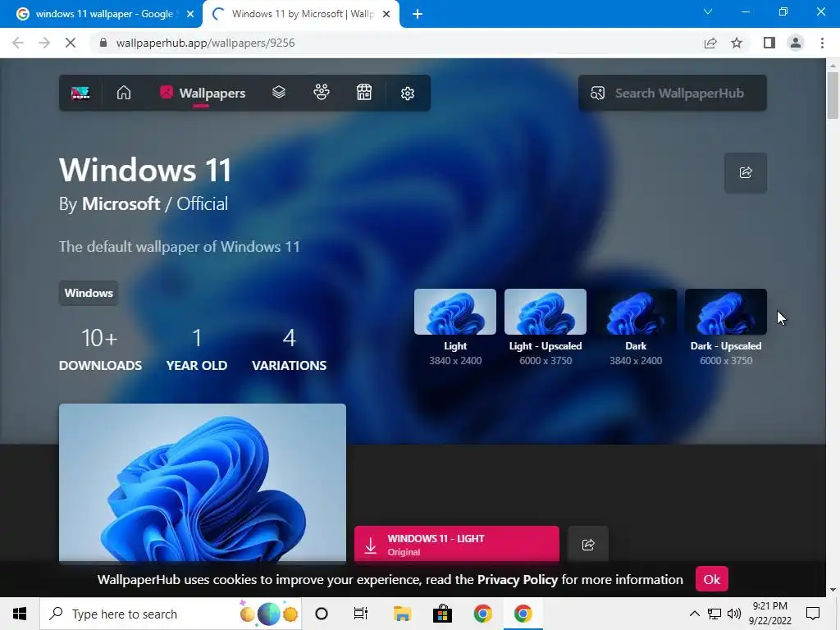
Task: Open taskbar clock showing 9:21 PM
Action: pos(769,614)
